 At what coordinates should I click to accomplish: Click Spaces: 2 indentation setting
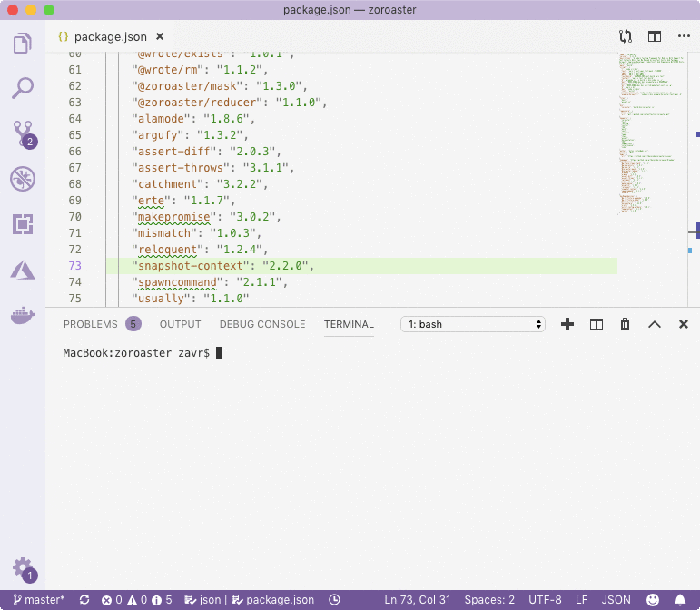click(489, 600)
